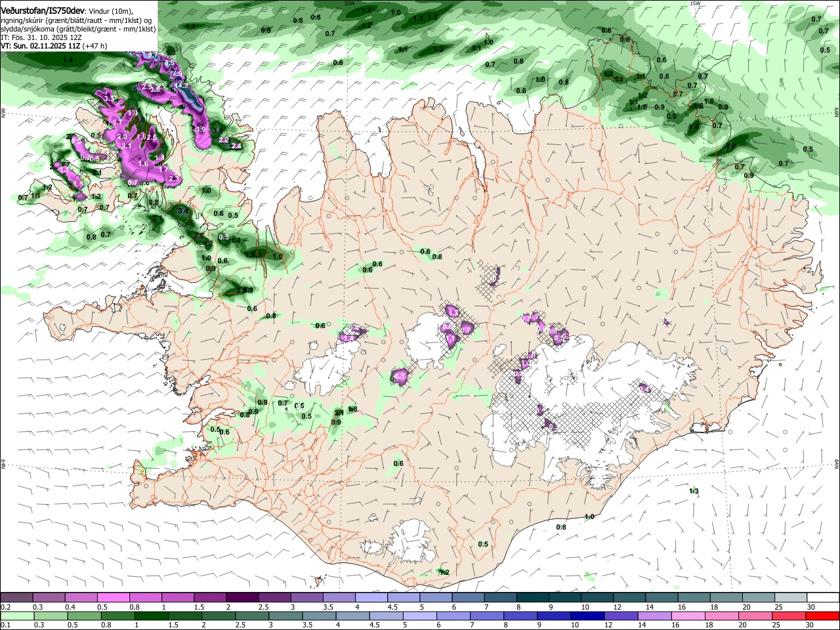Select the bright pink swatch between 0.5 and 0.8
840x630 pixels.
coord(114,598)
